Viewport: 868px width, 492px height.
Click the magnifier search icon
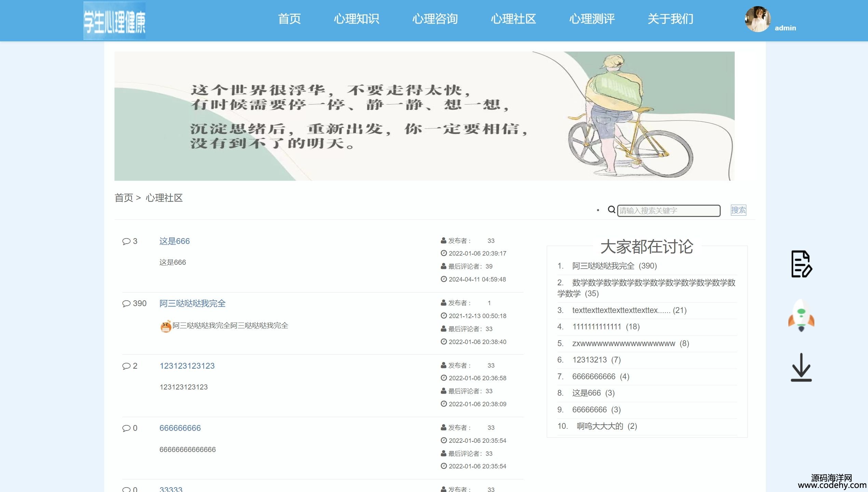pyautogui.click(x=611, y=209)
